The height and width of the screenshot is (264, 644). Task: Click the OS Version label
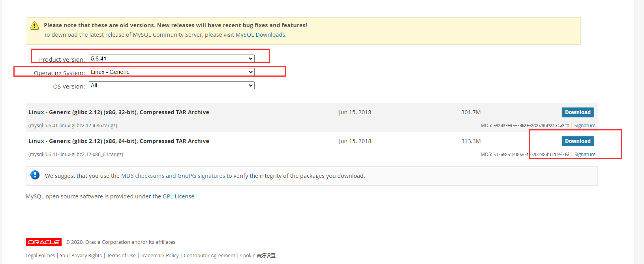coord(69,87)
